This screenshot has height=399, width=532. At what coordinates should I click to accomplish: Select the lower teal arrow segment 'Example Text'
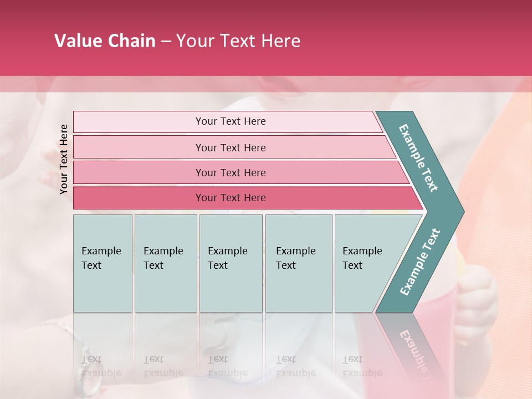click(x=420, y=262)
